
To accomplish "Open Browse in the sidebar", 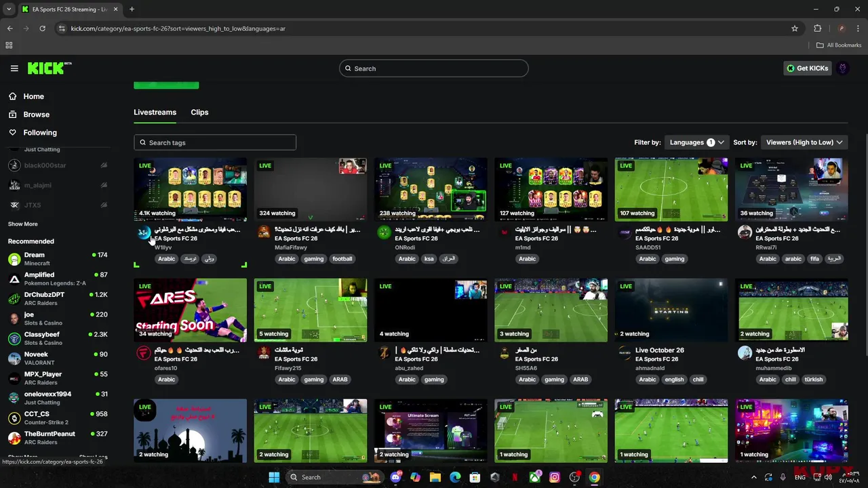I will [x=36, y=115].
